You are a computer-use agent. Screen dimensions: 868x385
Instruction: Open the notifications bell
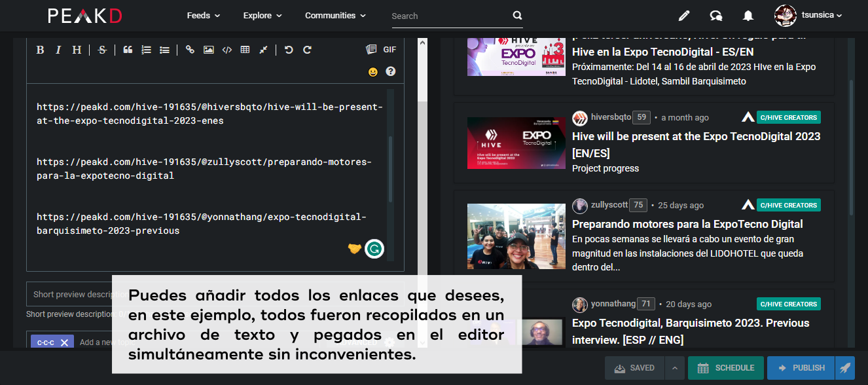tap(748, 16)
